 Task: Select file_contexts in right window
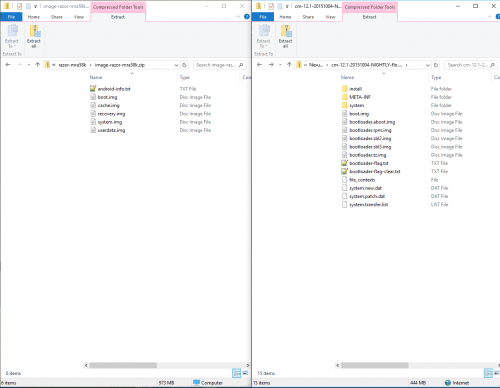coord(362,180)
